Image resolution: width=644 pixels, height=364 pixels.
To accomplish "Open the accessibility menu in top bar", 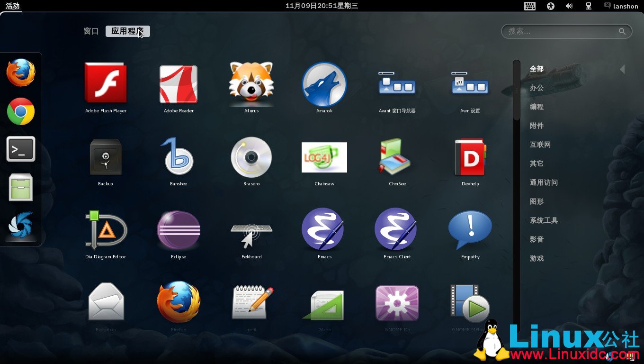I will (550, 6).
